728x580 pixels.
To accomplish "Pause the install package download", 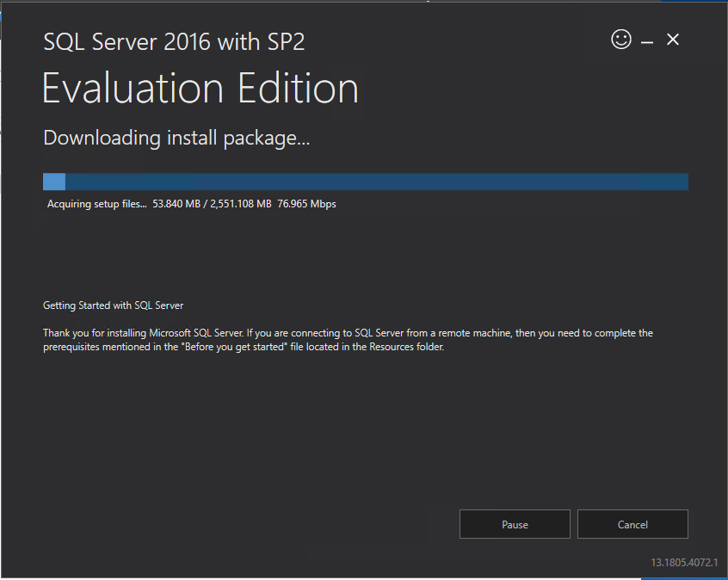I will pos(515,524).
